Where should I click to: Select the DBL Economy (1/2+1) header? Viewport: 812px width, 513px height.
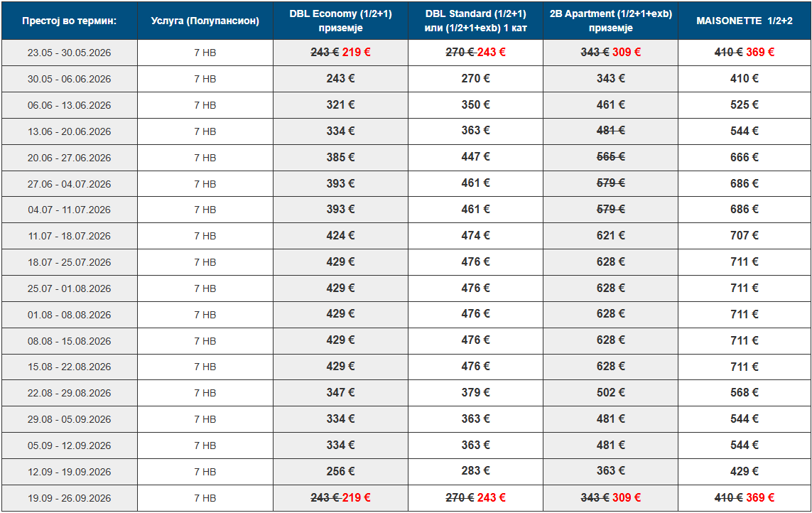click(340, 21)
